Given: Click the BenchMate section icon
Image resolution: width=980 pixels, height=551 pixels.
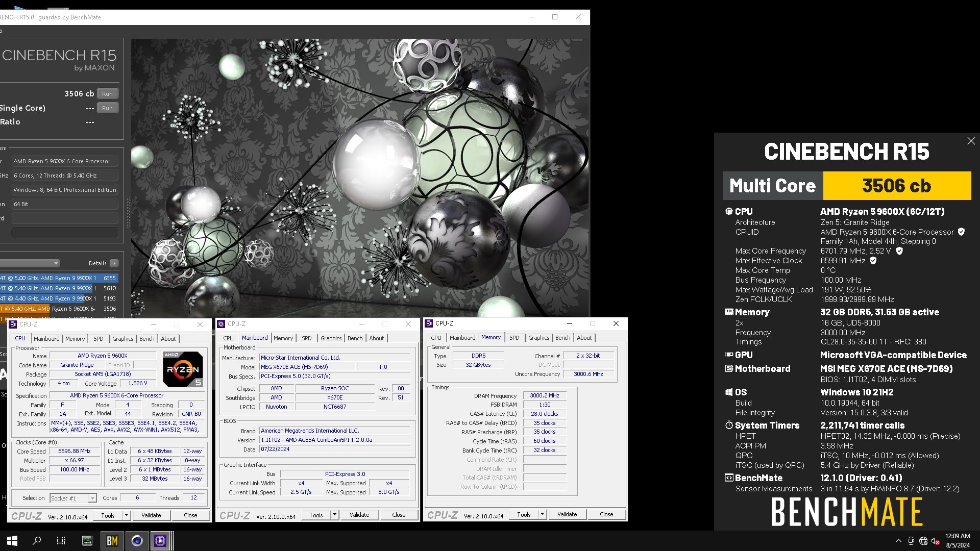Looking at the screenshot, I should coord(729,478).
